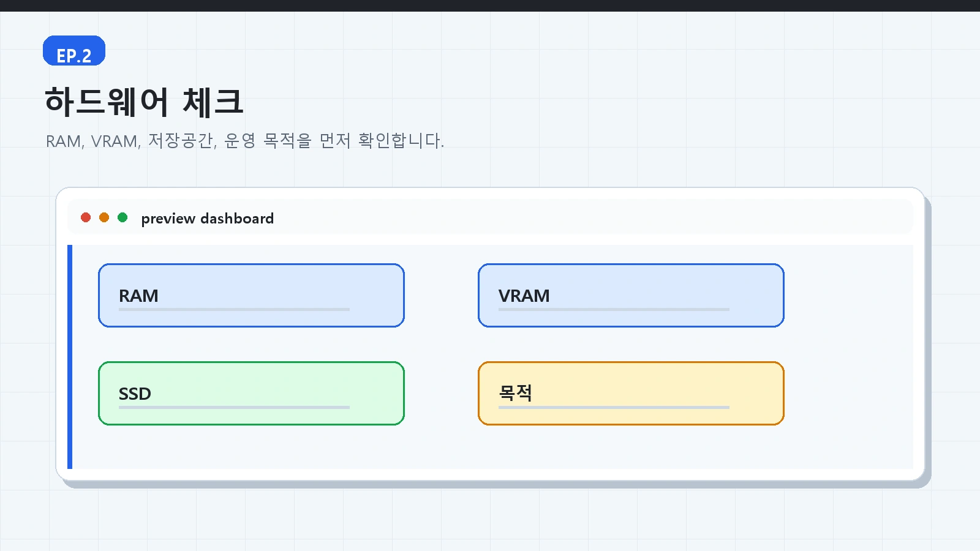The image size is (980, 551).
Task: Select the green SSD card
Action: tap(251, 394)
